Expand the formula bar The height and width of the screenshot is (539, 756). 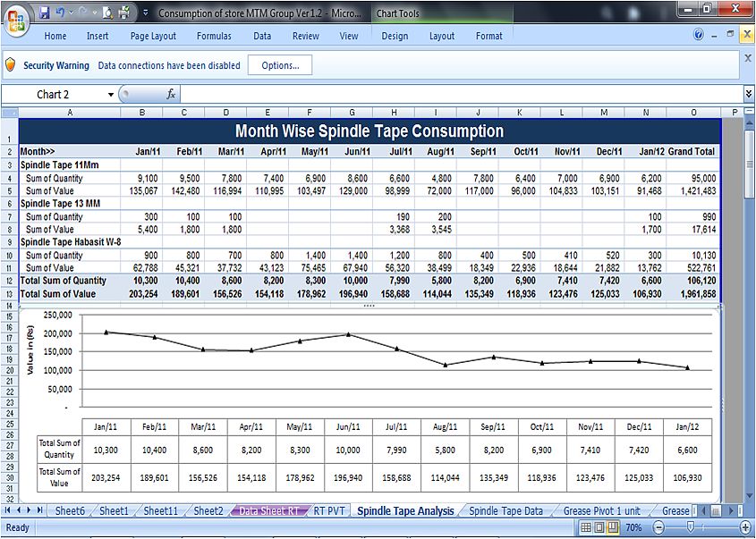pos(748,94)
